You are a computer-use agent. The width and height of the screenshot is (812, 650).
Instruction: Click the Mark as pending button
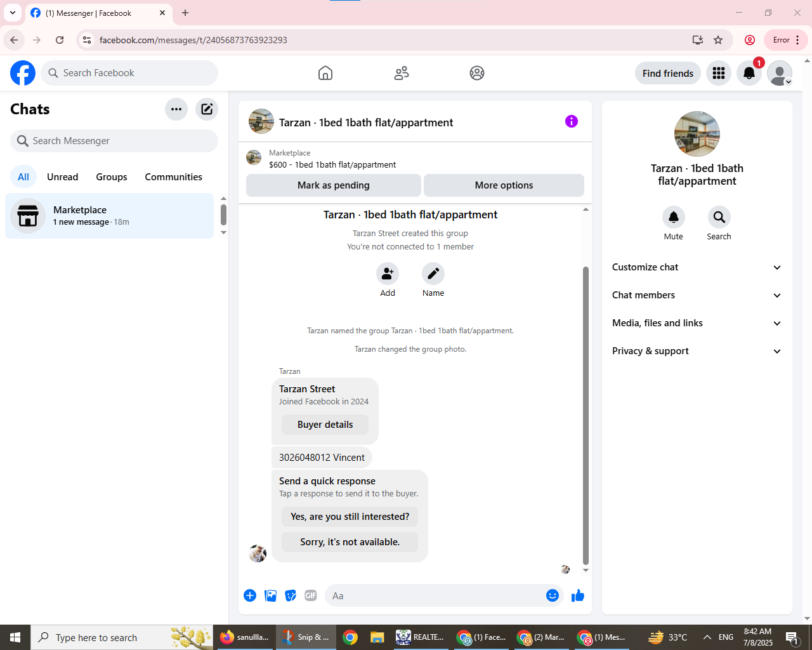pos(334,185)
